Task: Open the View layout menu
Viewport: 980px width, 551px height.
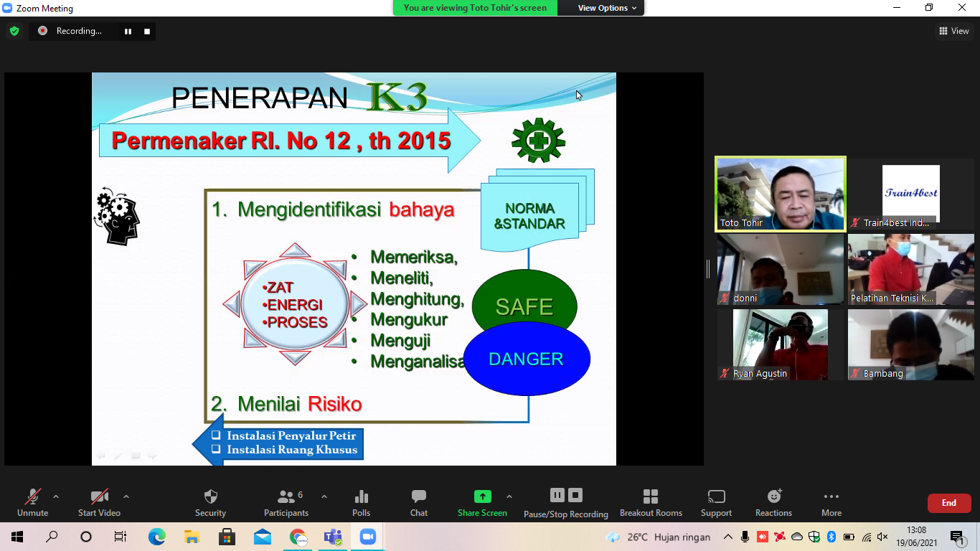Action: pyautogui.click(x=953, y=31)
